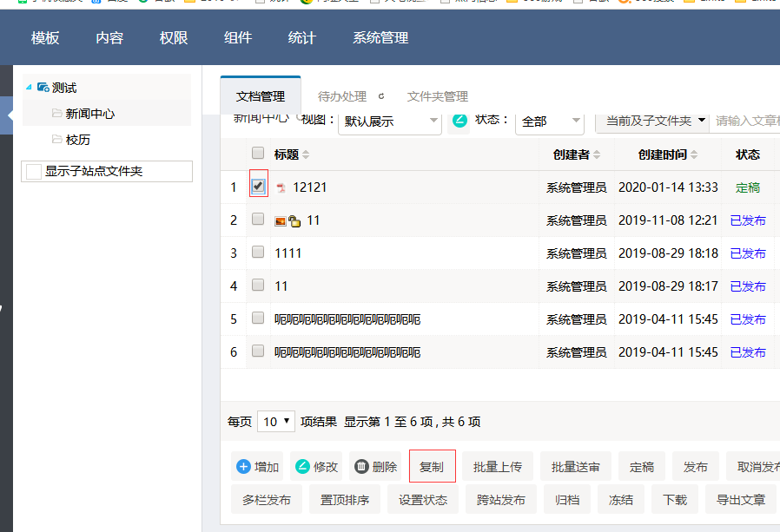Open the 状态 全部 dropdown

(x=551, y=121)
